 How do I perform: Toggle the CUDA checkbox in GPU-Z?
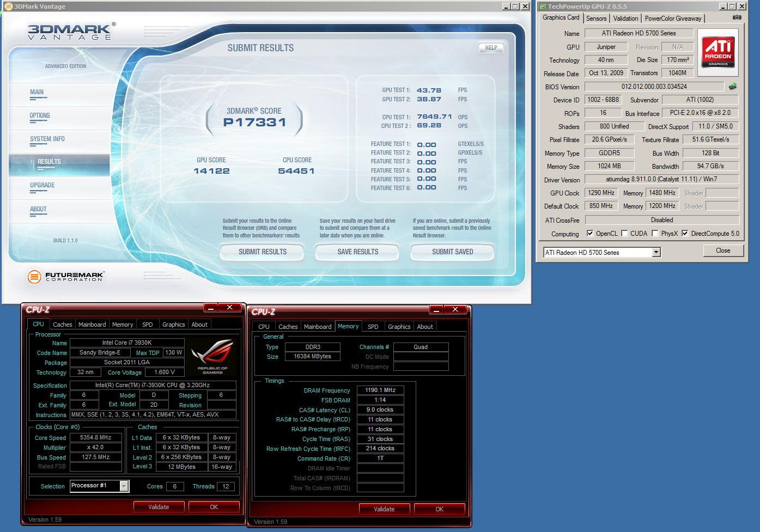(624, 234)
